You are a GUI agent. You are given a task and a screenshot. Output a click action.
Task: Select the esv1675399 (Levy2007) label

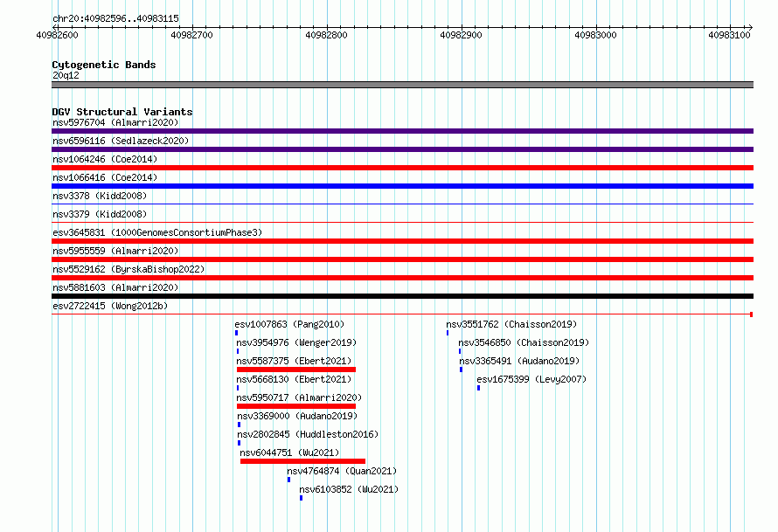click(x=531, y=379)
